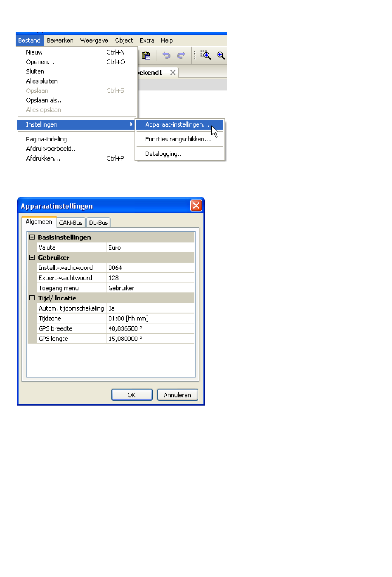The image size is (392, 577).
Task: Open the Instellingen submenu arrow
Action: point(131,124)
